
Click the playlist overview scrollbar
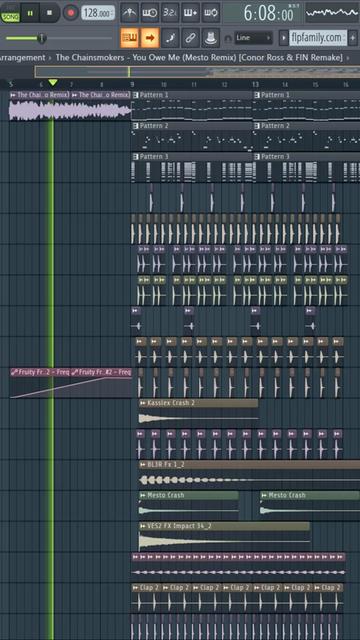[x=197, y=72]
